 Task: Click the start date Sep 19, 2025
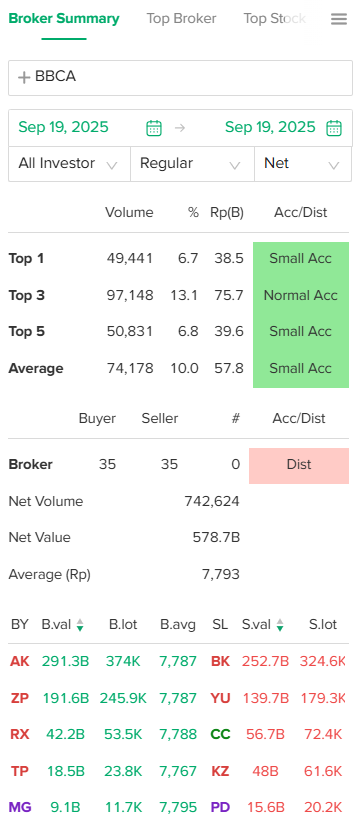pyautogui.click(x=63, y=127)
